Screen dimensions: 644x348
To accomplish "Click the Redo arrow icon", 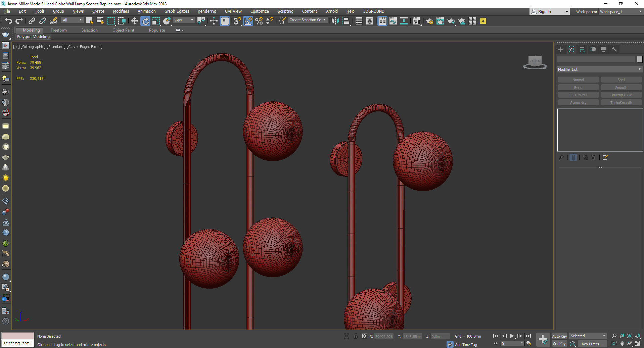I will (19, 21).
